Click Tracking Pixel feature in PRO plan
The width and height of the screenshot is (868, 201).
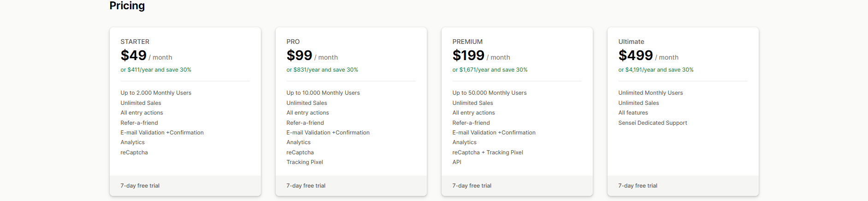pos(305,162)
